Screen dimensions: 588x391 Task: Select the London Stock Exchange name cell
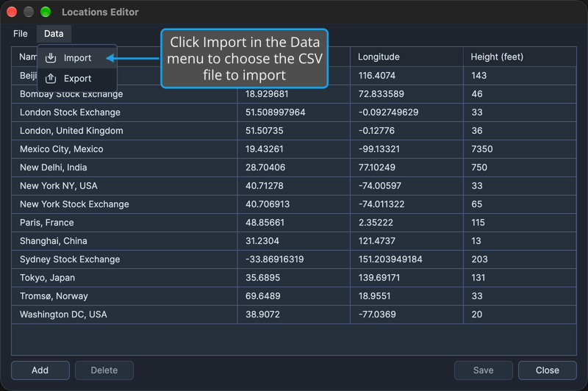click(x=124, y=112)
